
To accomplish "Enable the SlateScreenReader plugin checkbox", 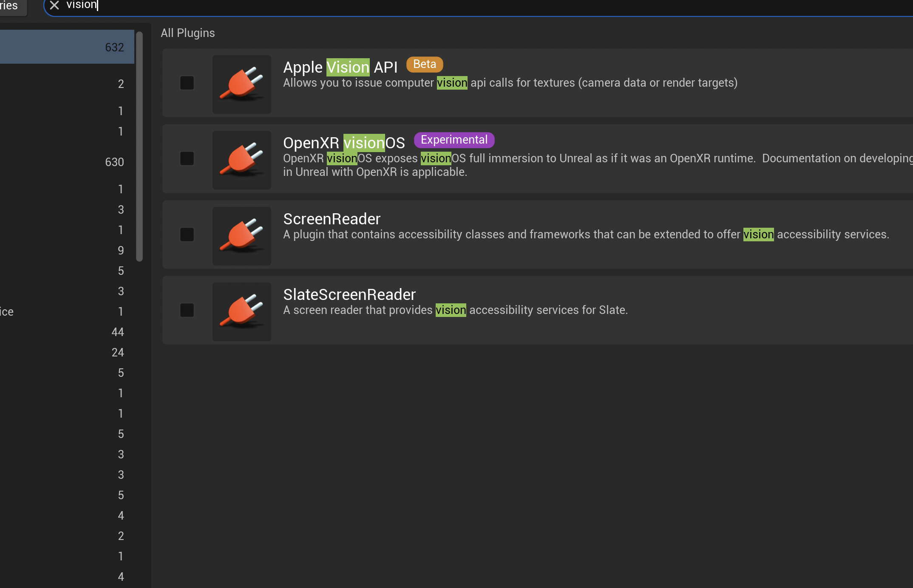I will point(187,310).
